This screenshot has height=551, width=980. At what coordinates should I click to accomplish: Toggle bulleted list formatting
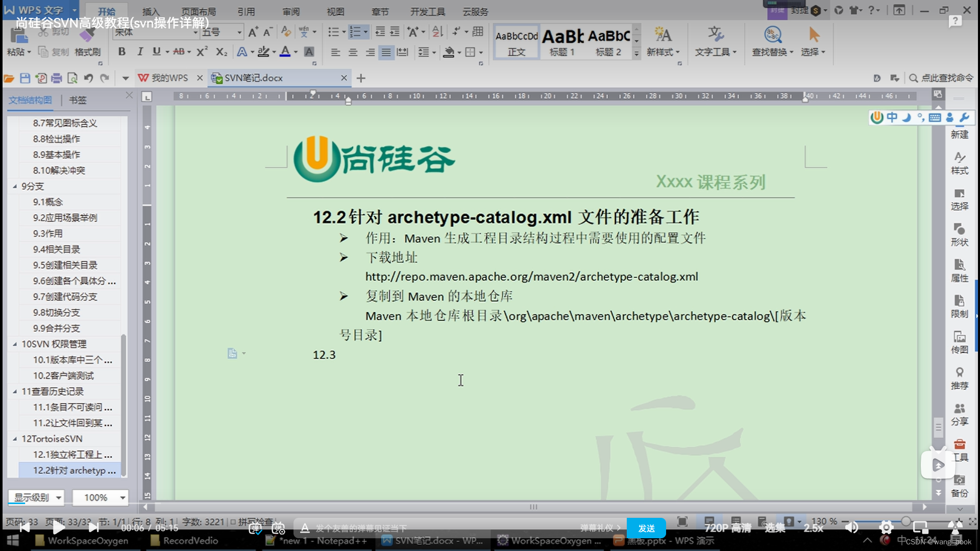333,32
